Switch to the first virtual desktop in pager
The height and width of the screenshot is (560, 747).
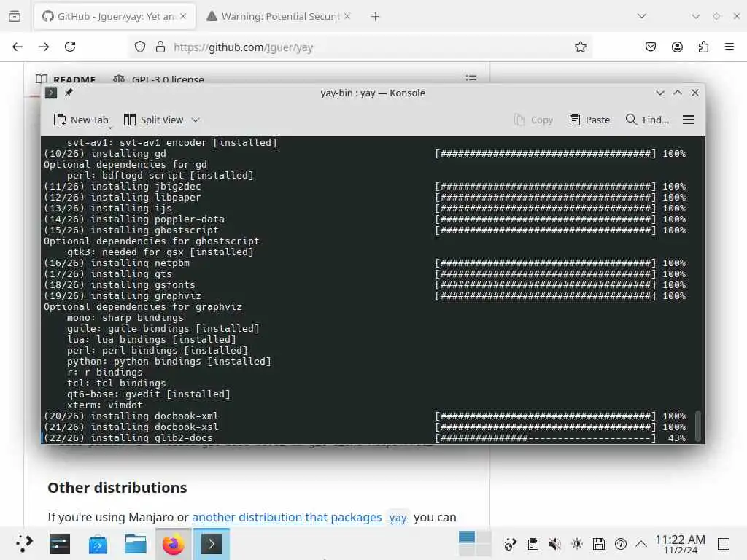point(467,537)
